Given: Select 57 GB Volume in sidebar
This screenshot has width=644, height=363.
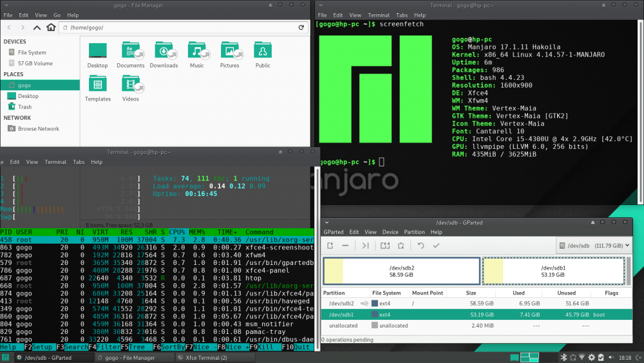Looking at the screenshot, I should (35, 63).
